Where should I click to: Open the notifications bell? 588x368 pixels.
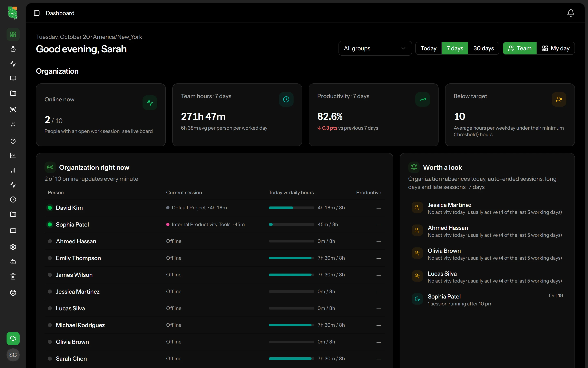pyautogui.click(x=571, y=13)
